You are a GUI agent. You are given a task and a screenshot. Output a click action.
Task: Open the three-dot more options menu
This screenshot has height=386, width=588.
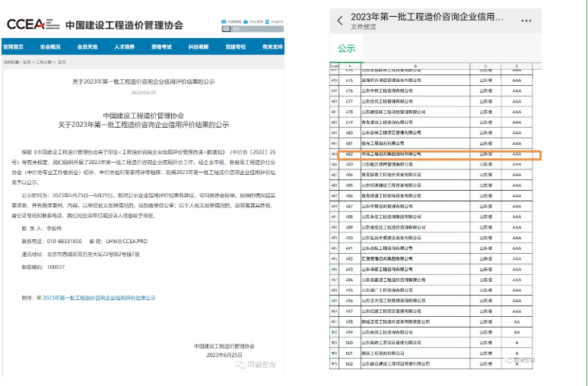tap(526, 21)
